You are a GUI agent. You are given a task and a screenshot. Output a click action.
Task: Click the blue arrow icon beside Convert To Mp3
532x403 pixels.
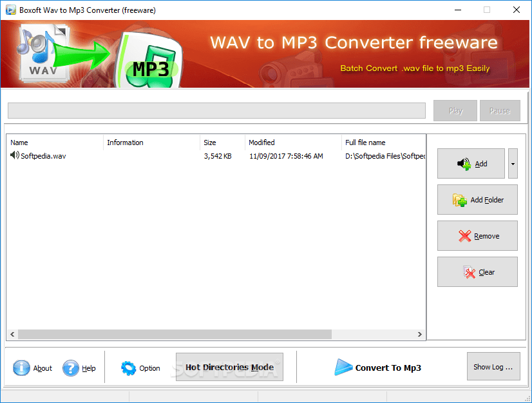coord(344,368)
